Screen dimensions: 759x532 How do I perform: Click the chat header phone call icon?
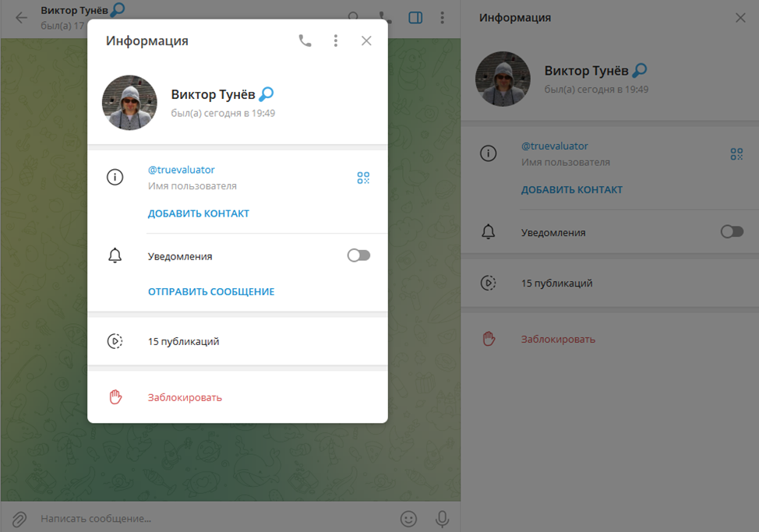(385, 18)
